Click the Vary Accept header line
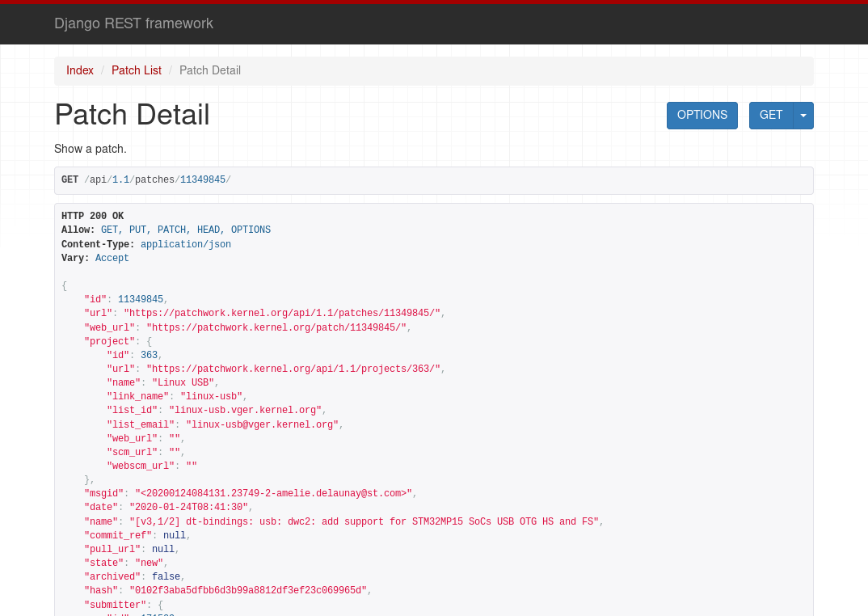The height and width of the screenshot is (616, 868). [95, 258]
